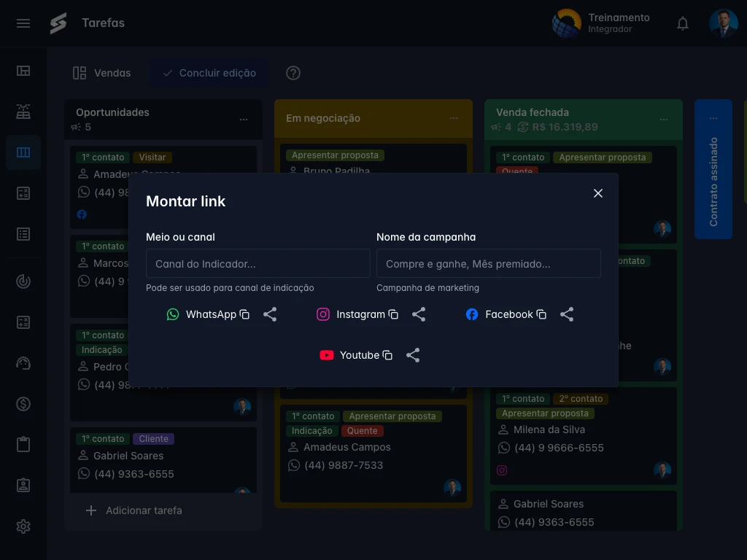Screen dimensions: 747x560
Task: Click Facebook icon on Amadeus card in Oportunidades
Action: click(82, 215)
